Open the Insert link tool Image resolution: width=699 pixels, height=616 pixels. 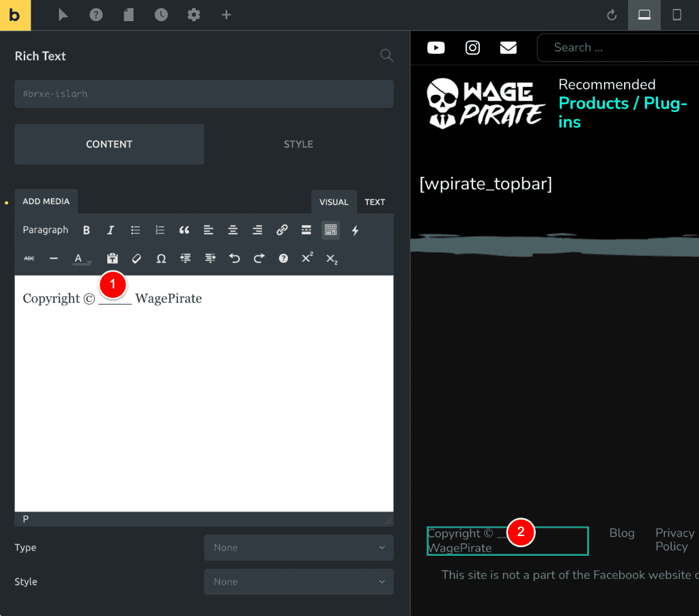click(x=282, y=230)
